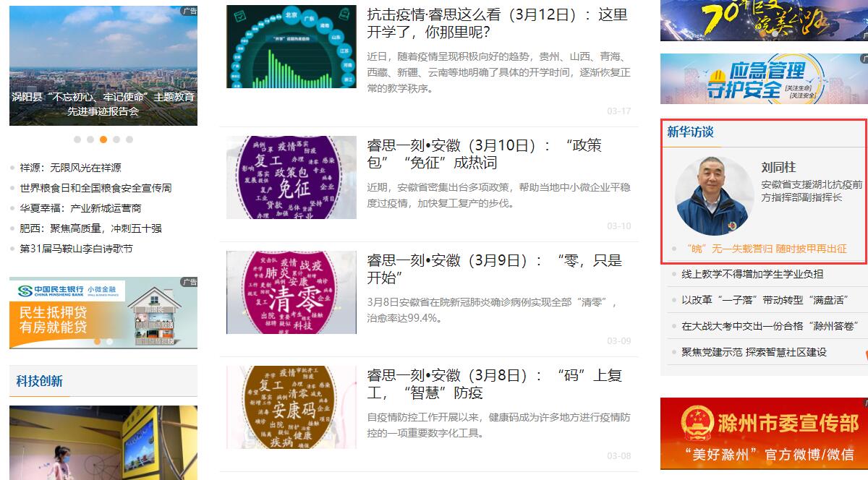Click the 刘同柱 interview portrait photo
Screen dimensions: 868x480
(714, 195)
